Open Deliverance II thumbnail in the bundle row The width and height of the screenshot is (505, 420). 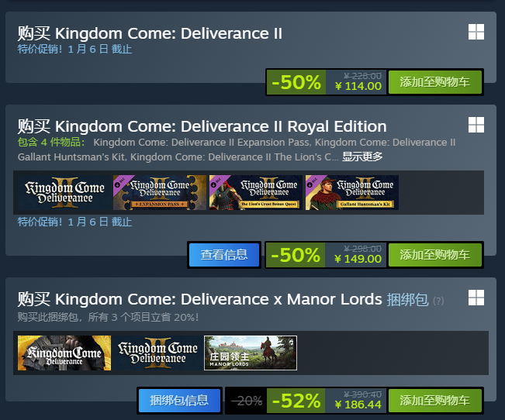[157, 353]
